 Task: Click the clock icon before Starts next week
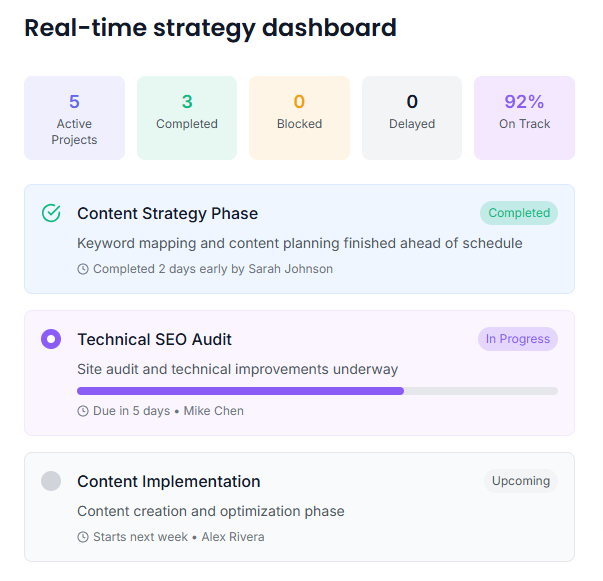pyautogui.click(x=83, y=537)
